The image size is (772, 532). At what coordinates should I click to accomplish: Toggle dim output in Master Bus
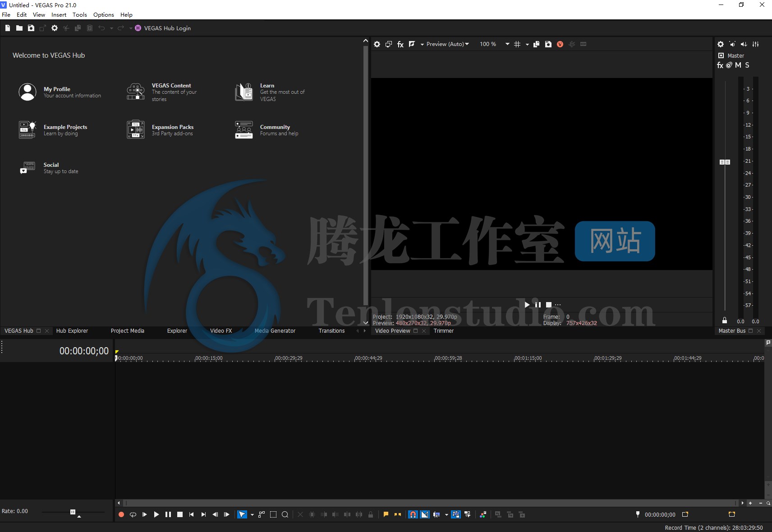pyautogui.click(x=744, y=44)
